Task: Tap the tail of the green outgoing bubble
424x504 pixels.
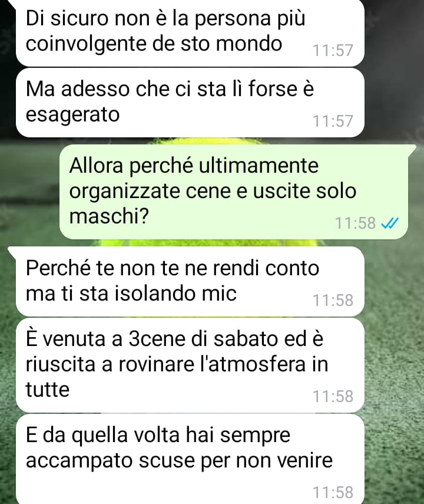Action: pos(412,150)
